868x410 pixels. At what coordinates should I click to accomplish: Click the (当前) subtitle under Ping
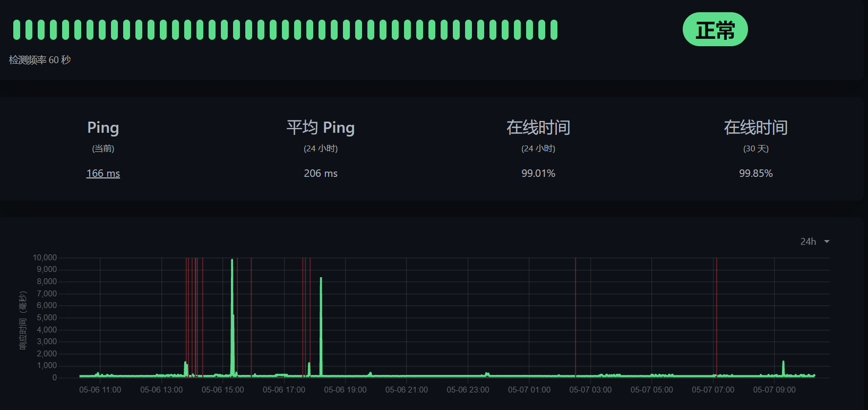103,149
